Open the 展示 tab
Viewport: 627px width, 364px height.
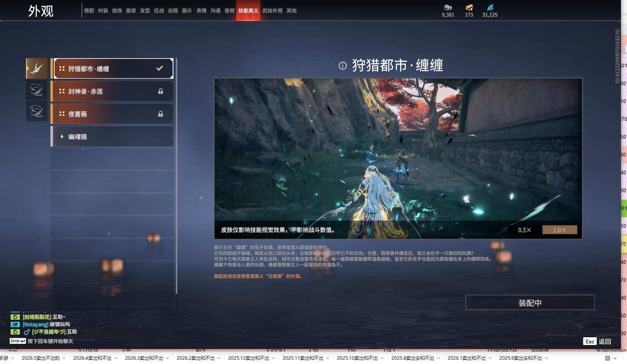pyautogui.click(x=187, y=11)
